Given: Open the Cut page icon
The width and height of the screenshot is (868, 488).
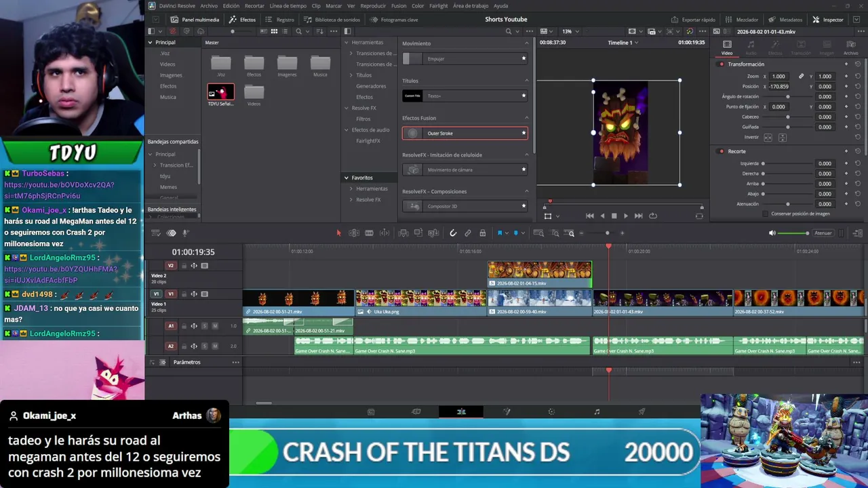Looking at the screenshot, I should point(416,411).
